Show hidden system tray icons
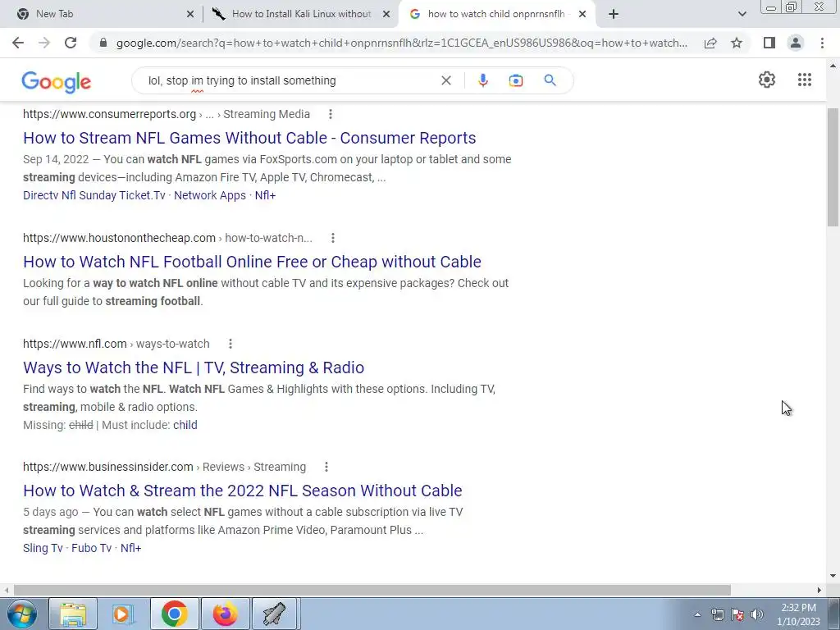 click(x=697, y=614)
